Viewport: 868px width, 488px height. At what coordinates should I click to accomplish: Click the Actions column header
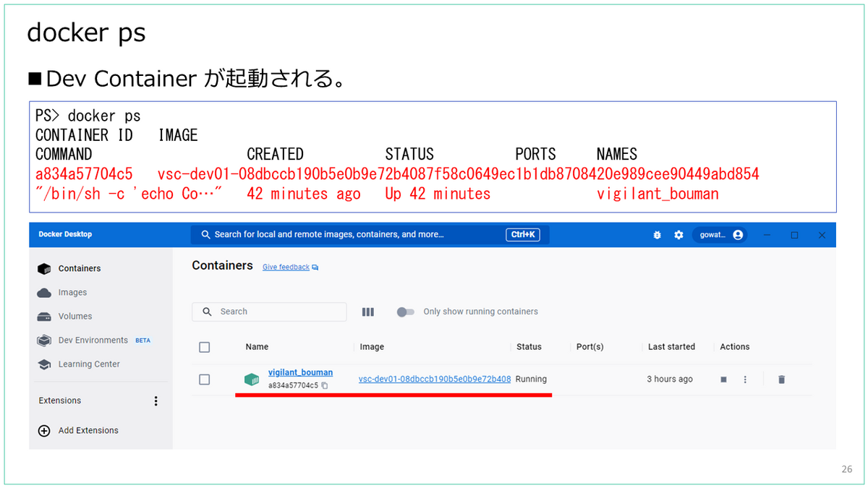click(735, 347)
